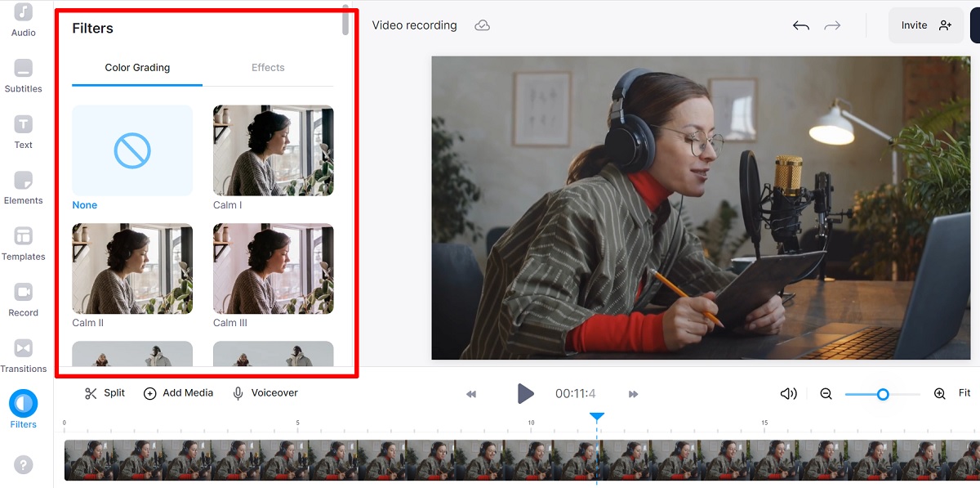Open the Record sidebar tool
Screen dimensions: 980x488
[x=24, y=300]
